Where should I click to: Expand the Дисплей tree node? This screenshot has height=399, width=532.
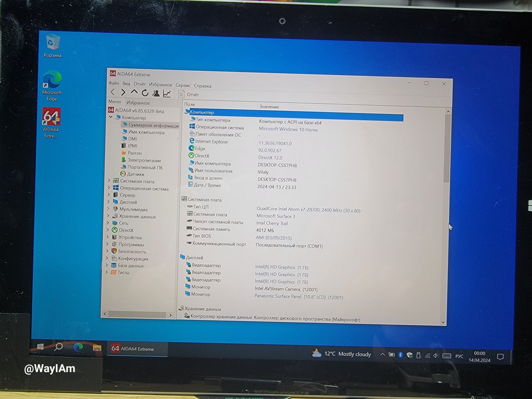[108, 202]
